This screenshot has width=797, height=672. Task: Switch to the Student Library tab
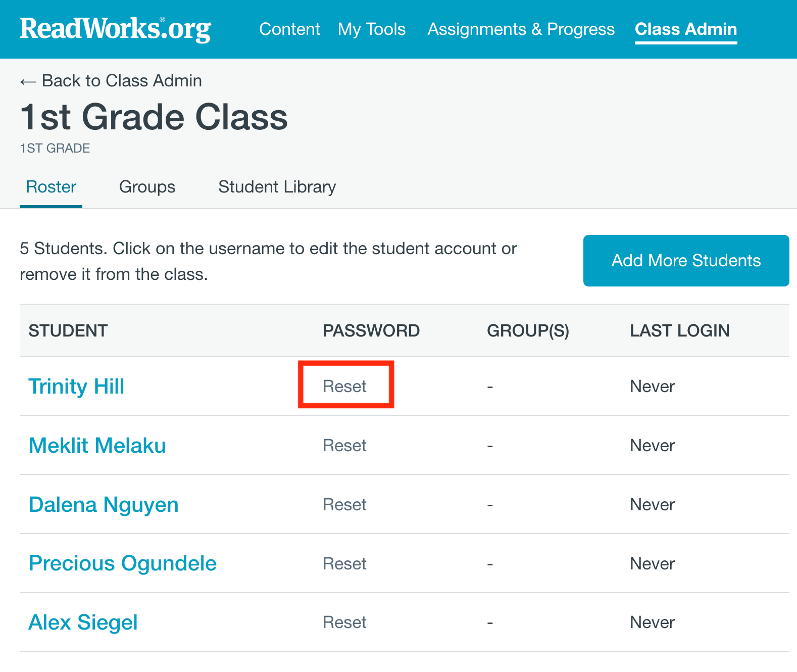(277, 187)
